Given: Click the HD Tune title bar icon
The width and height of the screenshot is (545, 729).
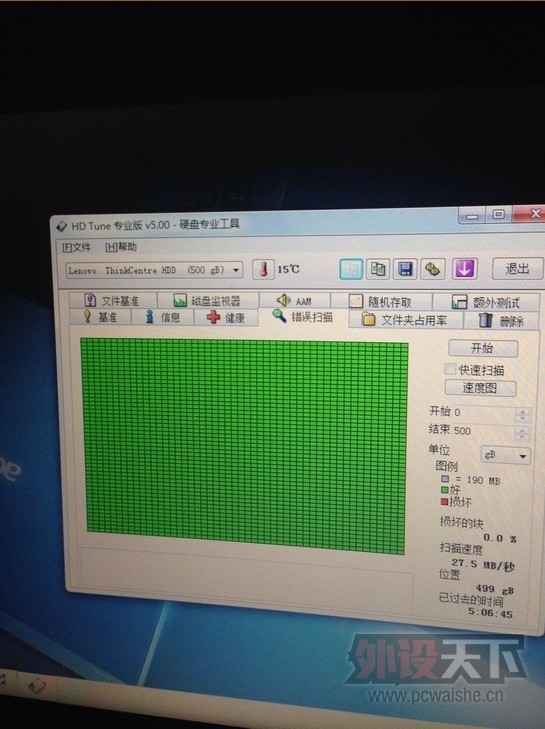Looking at the screenshot, I should coord(62,226).
